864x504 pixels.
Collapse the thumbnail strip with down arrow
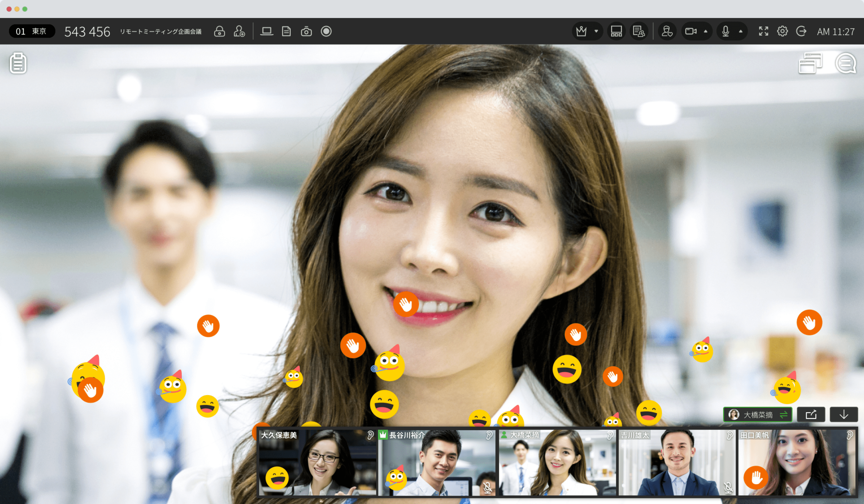[x=843, y=415]
